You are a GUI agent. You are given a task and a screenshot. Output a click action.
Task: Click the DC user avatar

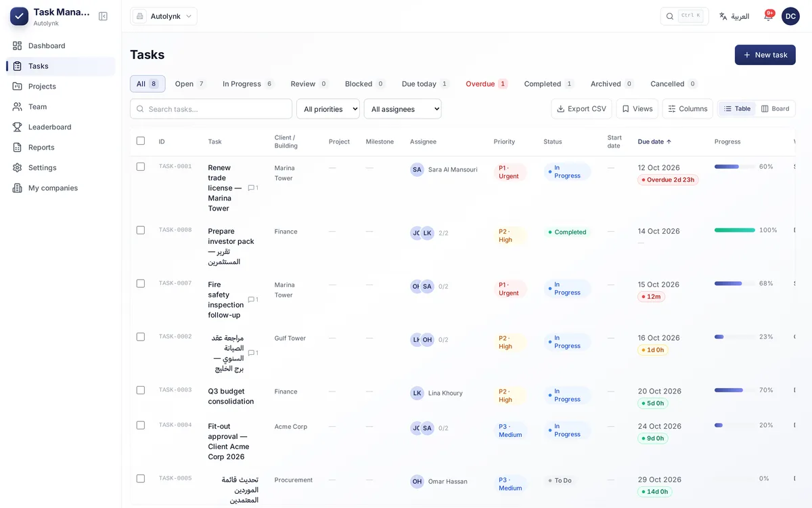tap(790, 16)
